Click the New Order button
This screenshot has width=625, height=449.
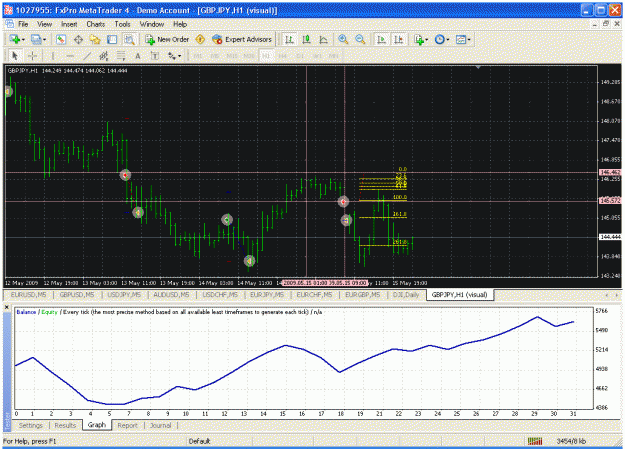coord(167,39)
